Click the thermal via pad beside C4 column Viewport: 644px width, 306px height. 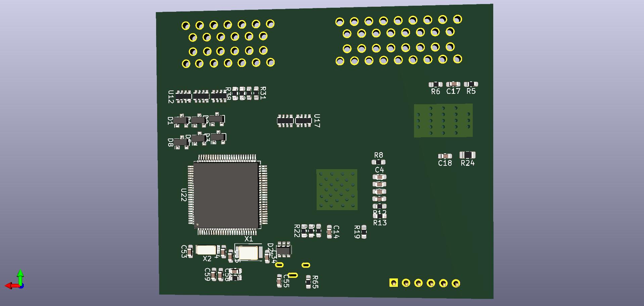pos(337,190)
